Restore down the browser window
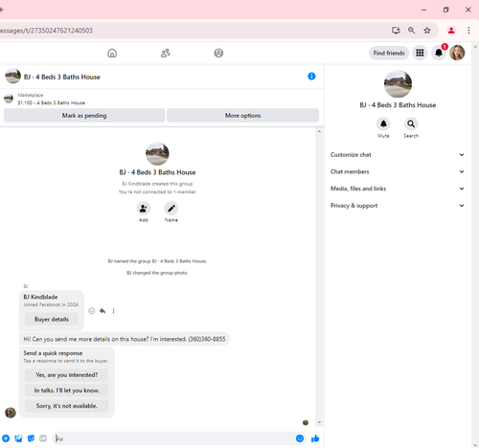Image resolution: width=479 pixels, height=448 pixels. pyautogui.click(x=446, y=10)
